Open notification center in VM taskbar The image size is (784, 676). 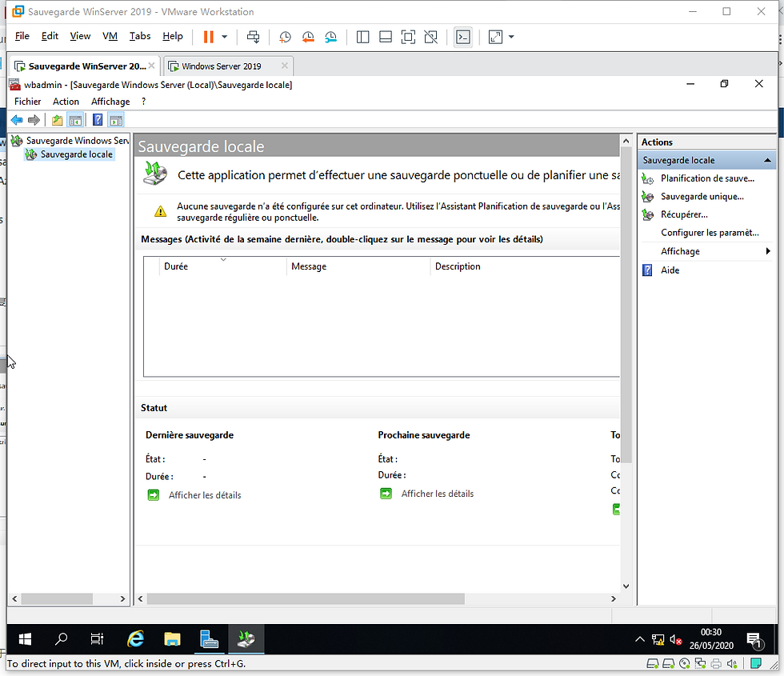(754, 639)
